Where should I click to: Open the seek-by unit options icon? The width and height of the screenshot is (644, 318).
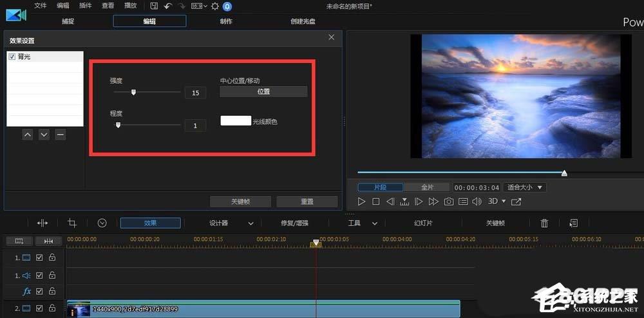(404, 201)
